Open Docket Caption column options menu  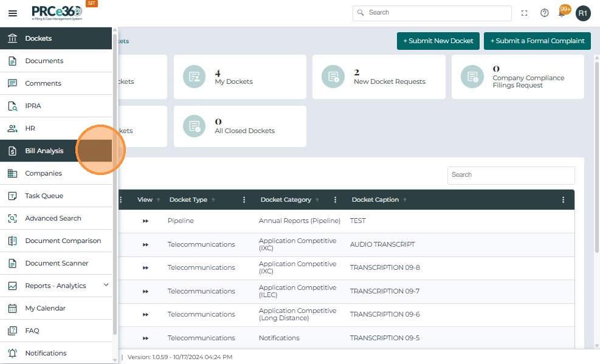click(564, 200)
